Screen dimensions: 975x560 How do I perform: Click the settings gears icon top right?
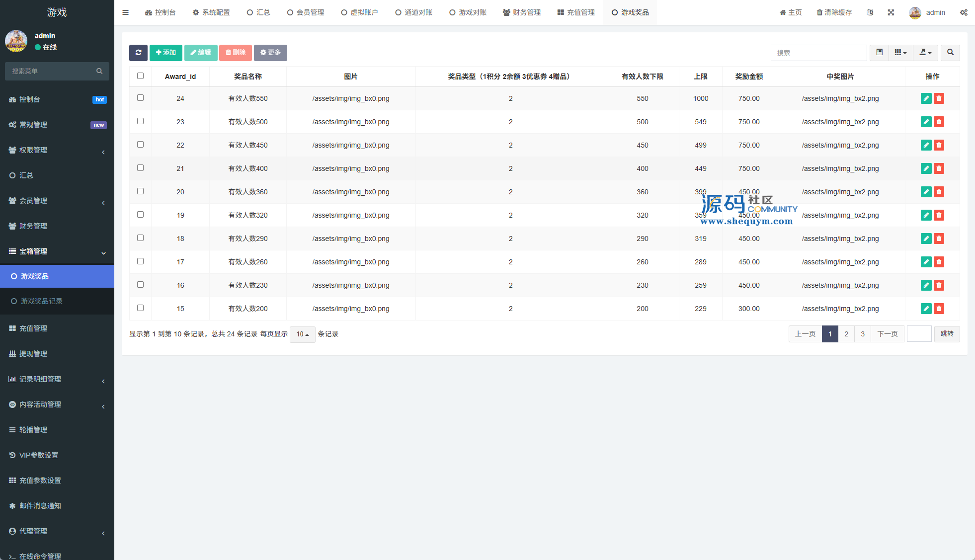click(964, 12)
